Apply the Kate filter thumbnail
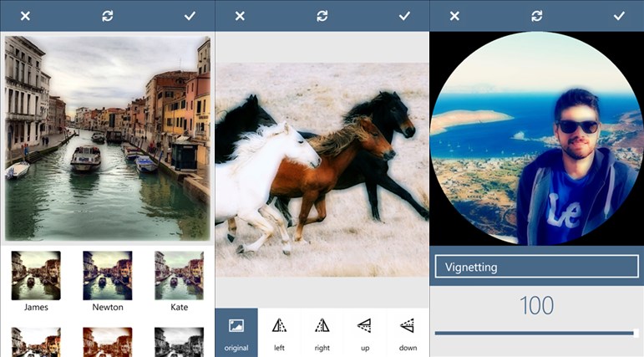Viewport: 644px width, 357px height. coord(179,276)
